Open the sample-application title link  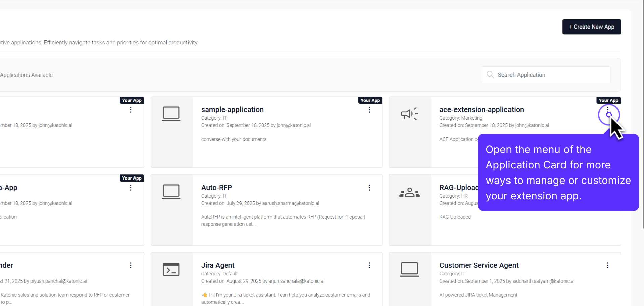tap(232, 109)
